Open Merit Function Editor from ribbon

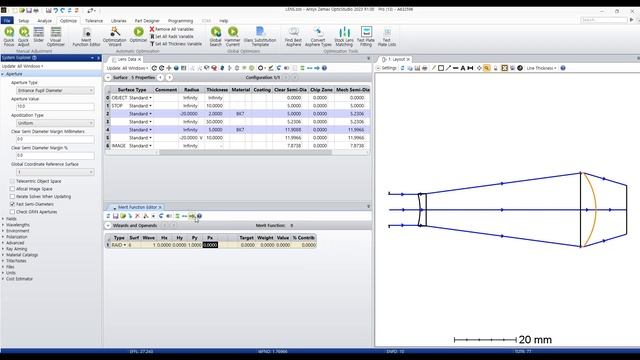pyautogui.click(x=86, y=36)
